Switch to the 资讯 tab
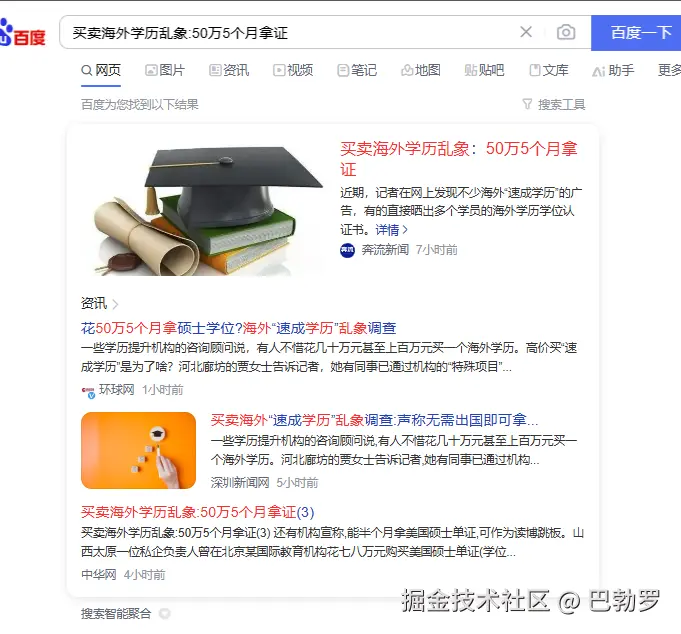 pyautogui.click(x=229, y=70)
